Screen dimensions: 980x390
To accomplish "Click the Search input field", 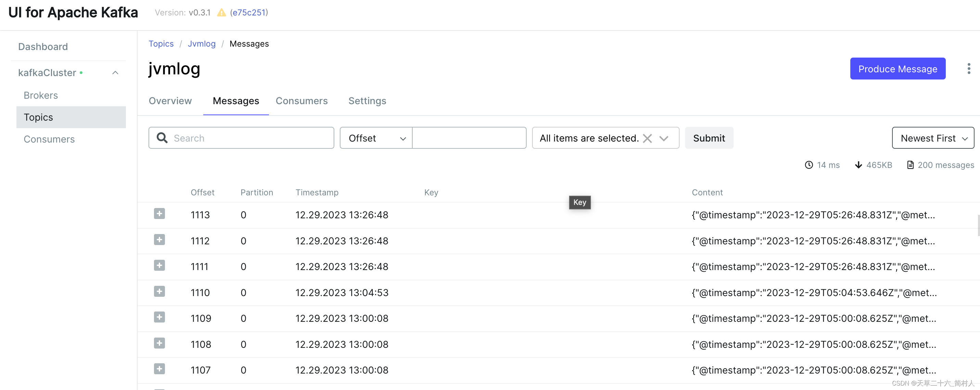I will [x=249, y=138].
